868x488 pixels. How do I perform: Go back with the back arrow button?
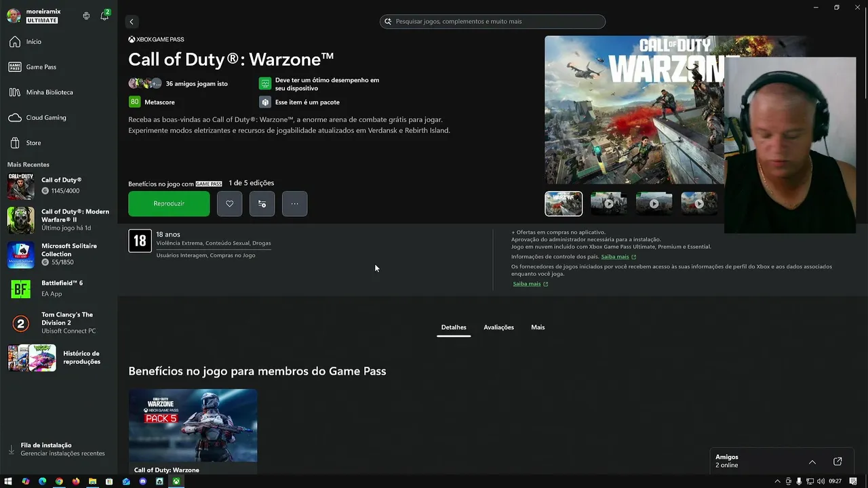(132, 22)
